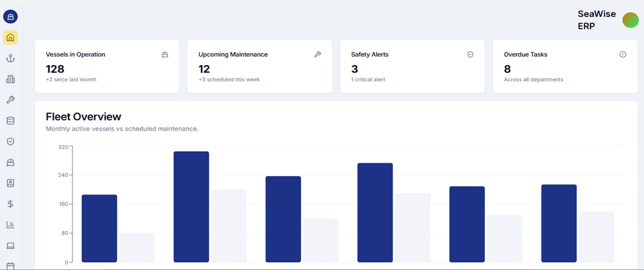Select the Upcoming Maintenance card
This screenshot has width=644, height=270.
tap(259, 66)
